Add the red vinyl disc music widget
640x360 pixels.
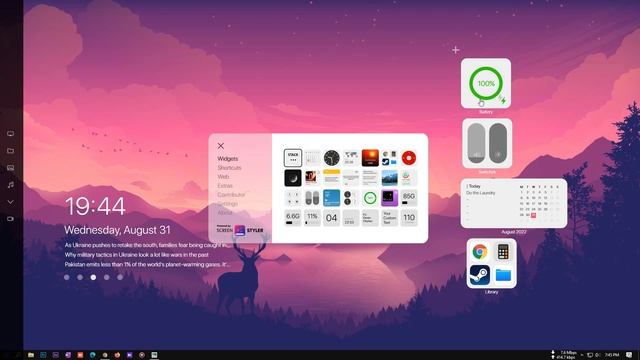409,158
